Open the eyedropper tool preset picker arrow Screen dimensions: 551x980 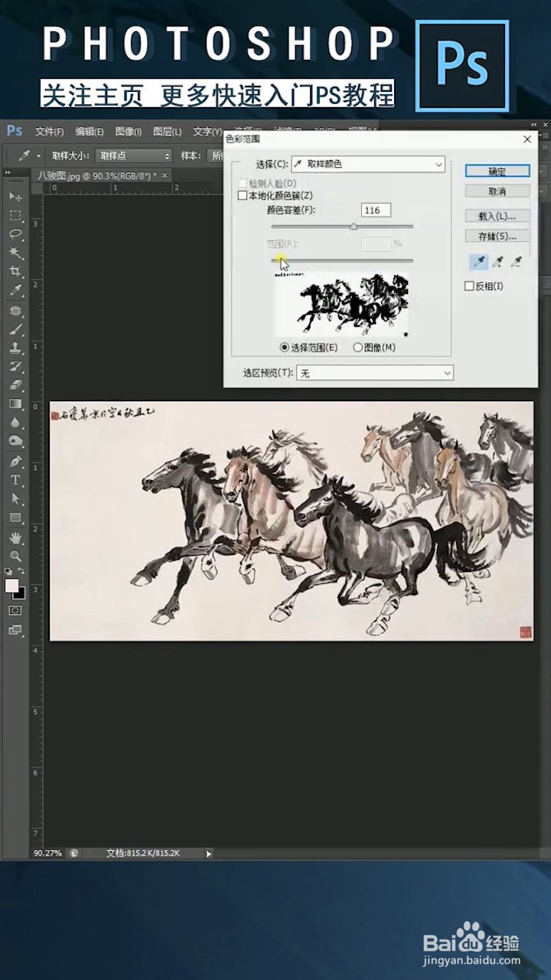[40, 155]
